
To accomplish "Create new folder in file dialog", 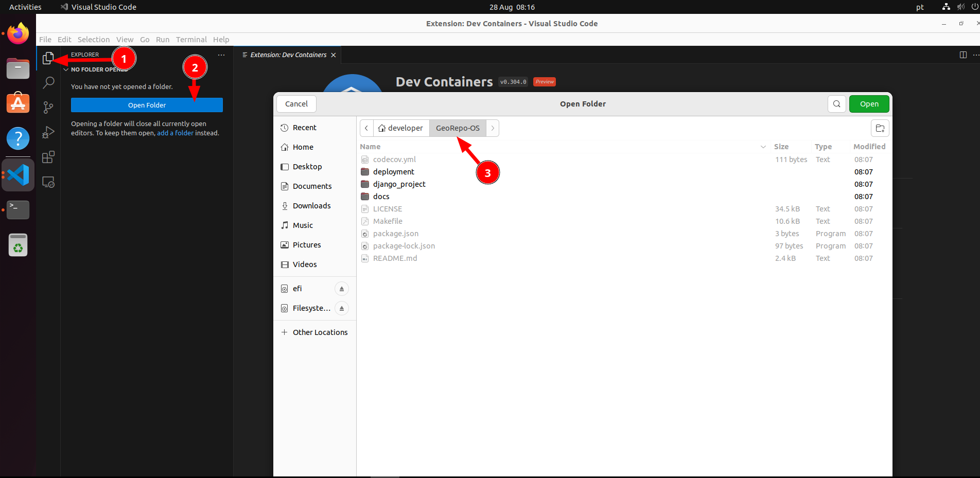I will (x=880, y=128).
